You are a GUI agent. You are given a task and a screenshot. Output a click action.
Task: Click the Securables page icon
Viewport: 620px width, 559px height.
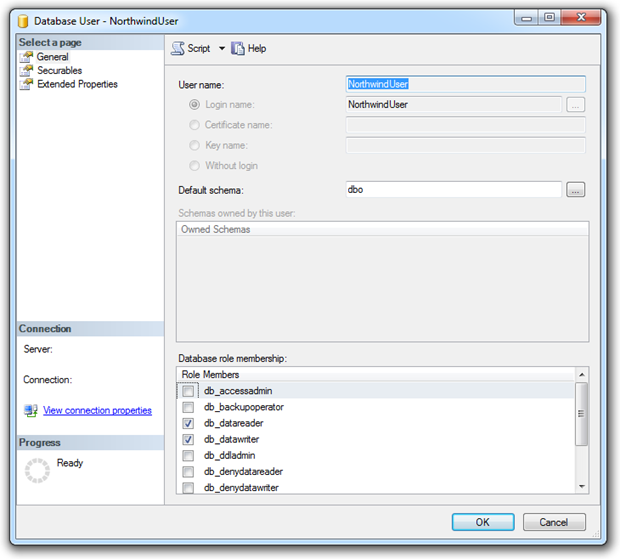click(26, 70)
